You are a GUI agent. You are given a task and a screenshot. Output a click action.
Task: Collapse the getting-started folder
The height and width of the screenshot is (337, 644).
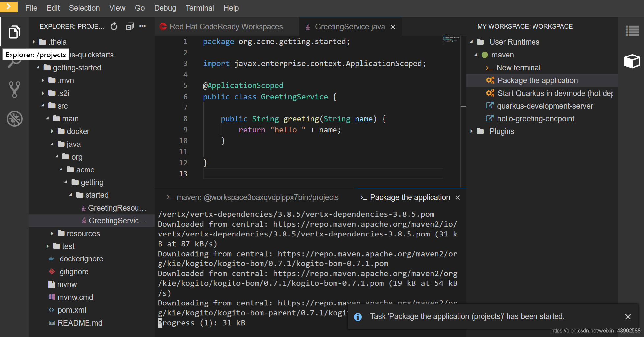[38, 67]
